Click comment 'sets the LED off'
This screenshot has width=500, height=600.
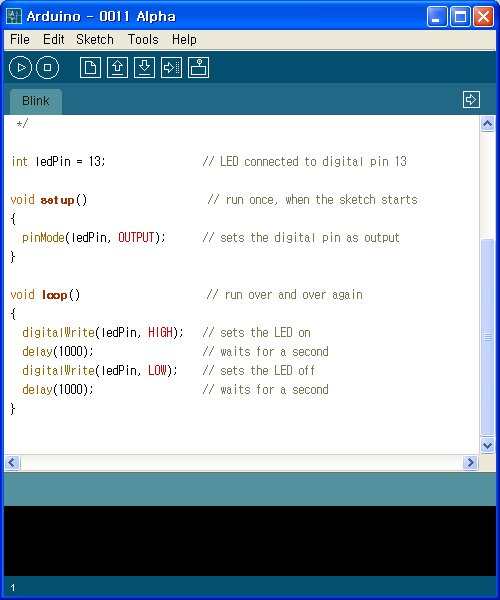point(259,370)
